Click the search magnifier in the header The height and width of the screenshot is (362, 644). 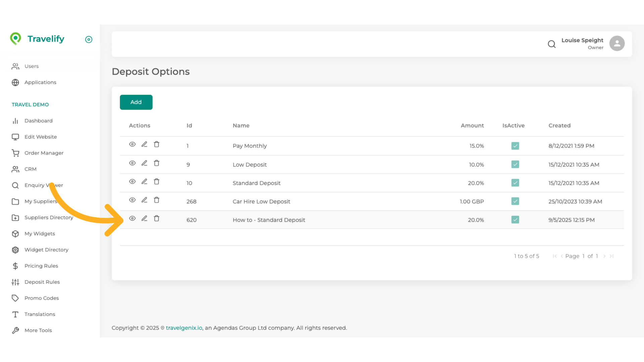(x=551, y=44)
